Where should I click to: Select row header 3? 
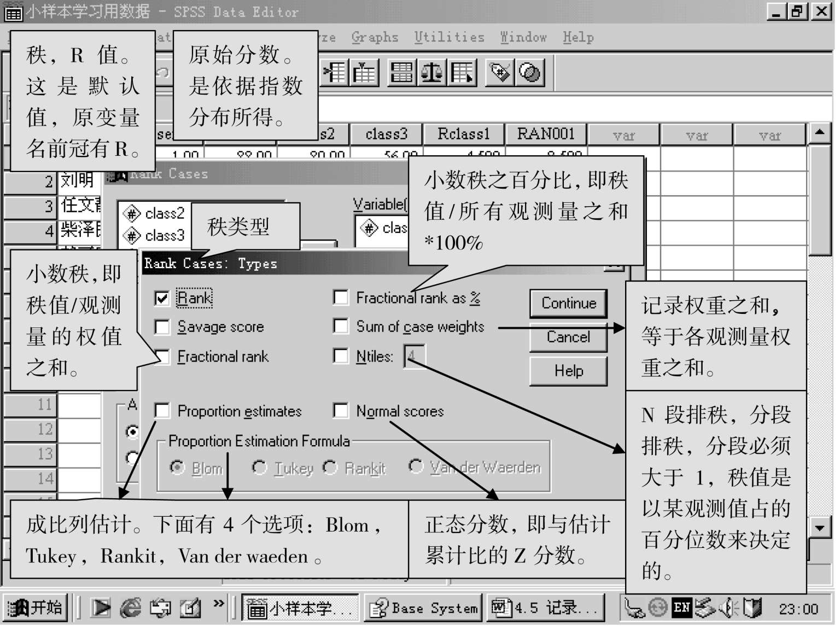31,206
